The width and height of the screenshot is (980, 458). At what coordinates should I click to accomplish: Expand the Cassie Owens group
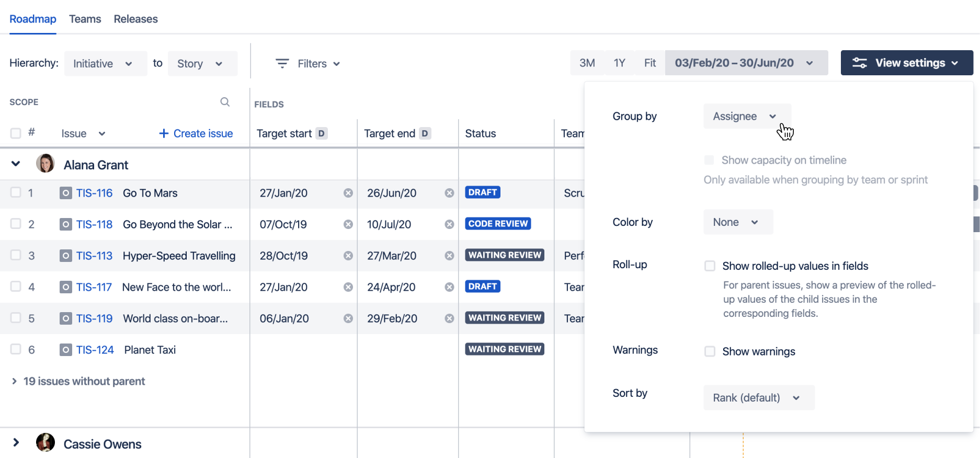[16, 443]
